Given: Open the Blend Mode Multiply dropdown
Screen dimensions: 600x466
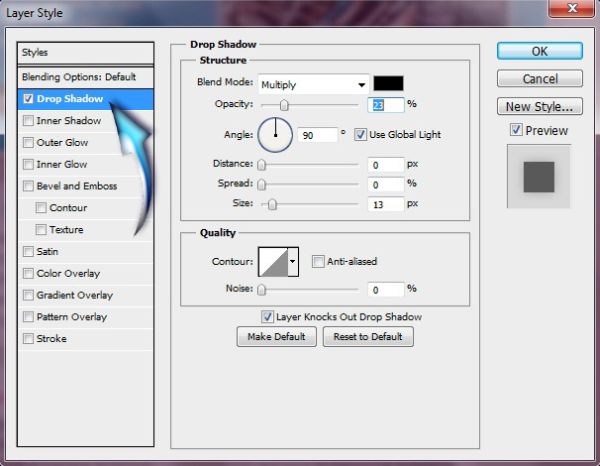Looking at the screenshot, I should [313, 84].
